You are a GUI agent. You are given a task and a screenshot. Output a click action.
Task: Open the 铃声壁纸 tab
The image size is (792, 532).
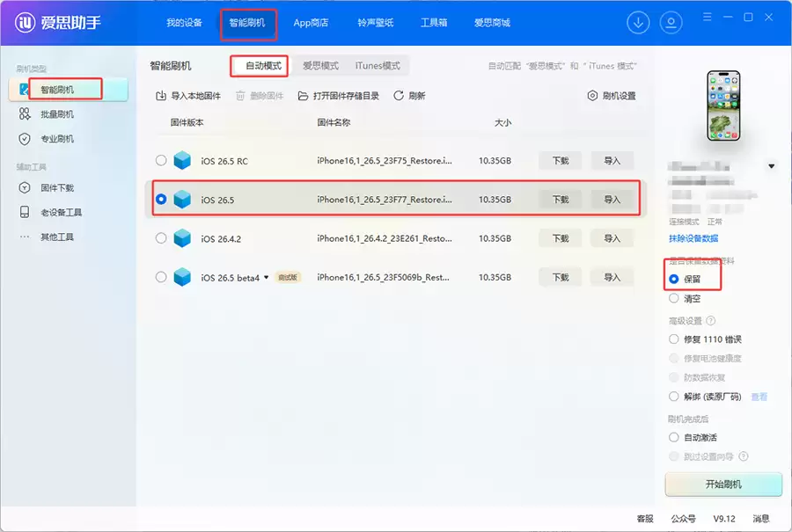(375, 23)
